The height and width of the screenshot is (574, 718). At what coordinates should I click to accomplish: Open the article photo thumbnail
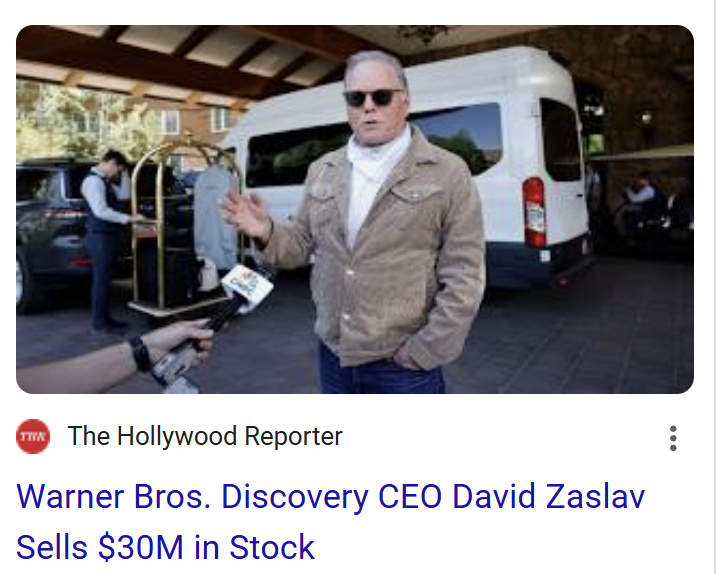[355, 209]
